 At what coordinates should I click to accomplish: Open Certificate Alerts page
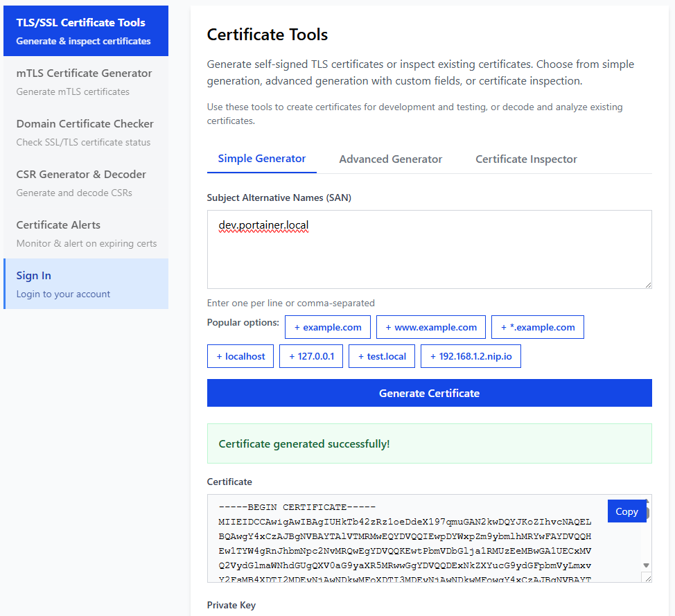point(86,234)
